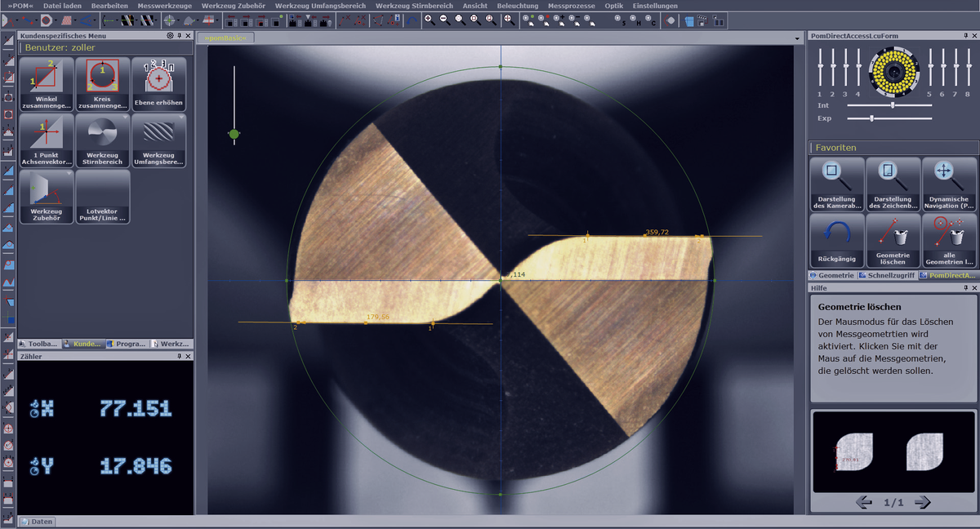Click the Rückgängig undo tile
Viewport: 980px width, 529px height.
click(836, 240)
